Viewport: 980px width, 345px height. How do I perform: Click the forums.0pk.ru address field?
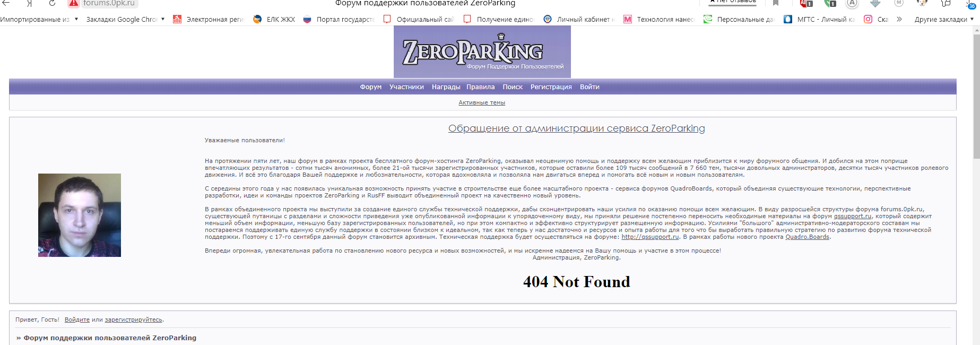109,3
